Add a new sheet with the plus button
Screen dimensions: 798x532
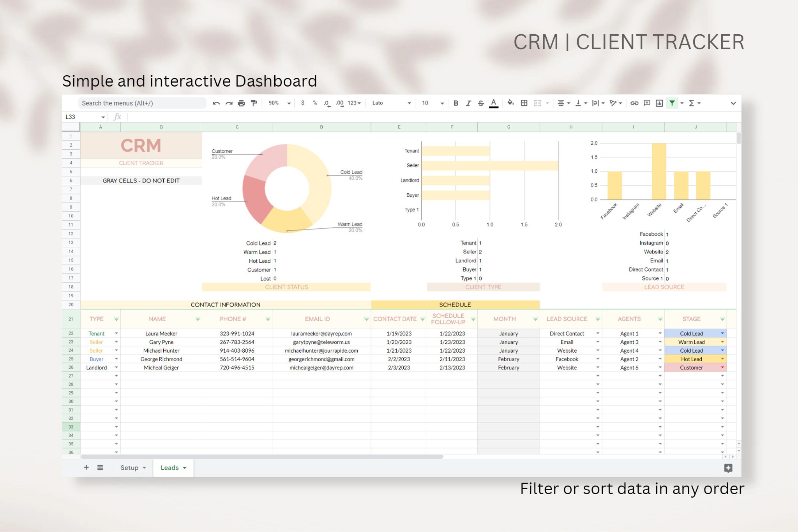pos(87,467)
